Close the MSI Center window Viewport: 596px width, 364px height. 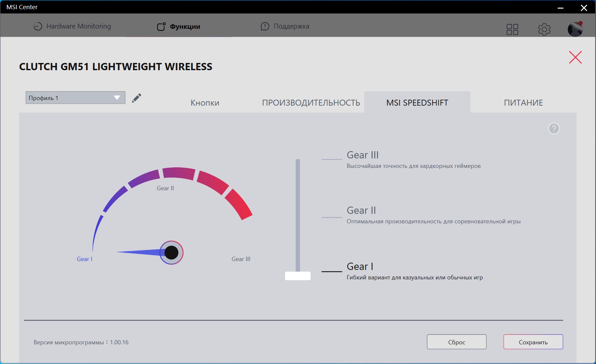[x=584, y=8]
